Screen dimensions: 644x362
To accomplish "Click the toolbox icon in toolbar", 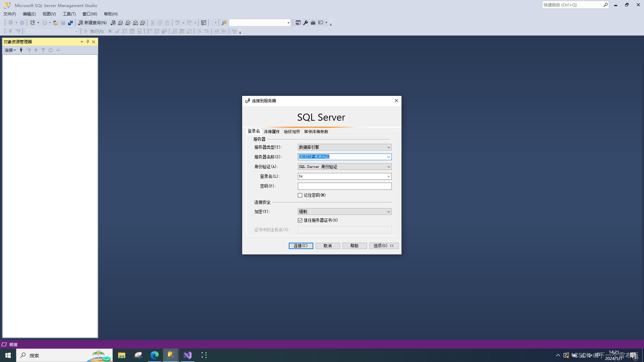I will coord(313,23).
